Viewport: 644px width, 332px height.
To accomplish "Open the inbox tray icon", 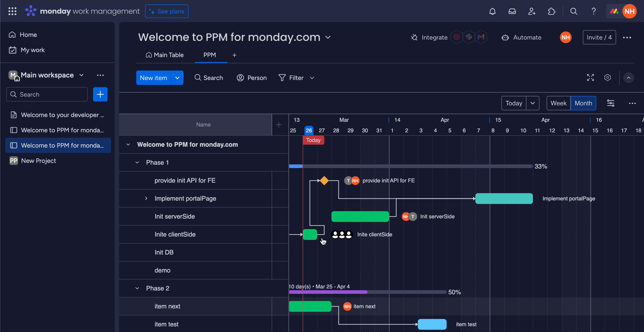I will pos(512,11).
